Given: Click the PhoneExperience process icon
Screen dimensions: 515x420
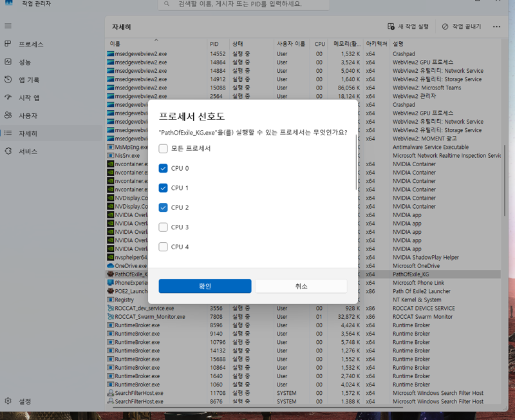Looking at the screenshot, I should click(110, 283).
